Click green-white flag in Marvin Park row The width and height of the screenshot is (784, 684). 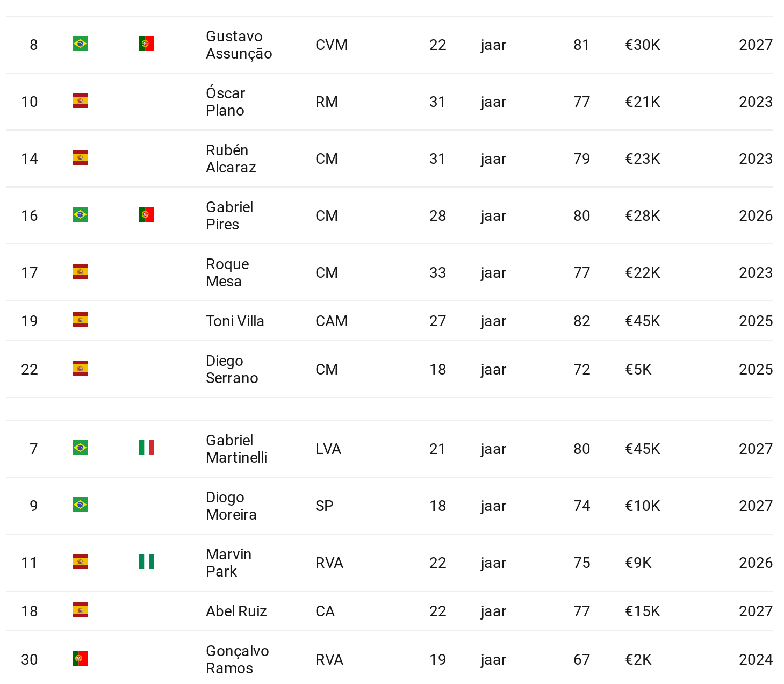pos(146,561)
